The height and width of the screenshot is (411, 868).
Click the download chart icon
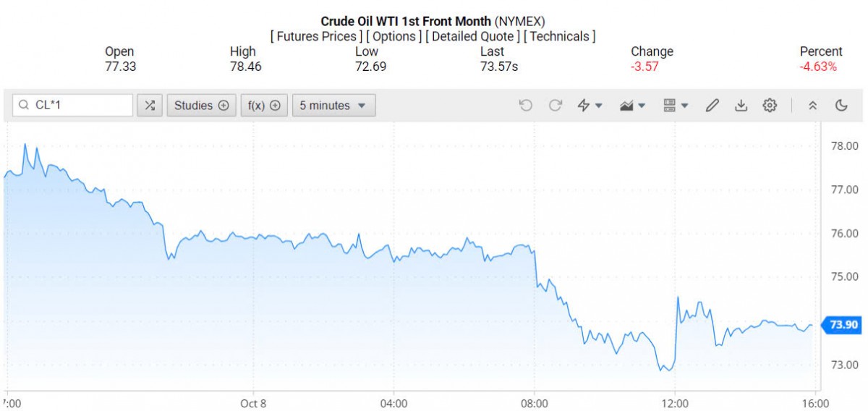741,106
